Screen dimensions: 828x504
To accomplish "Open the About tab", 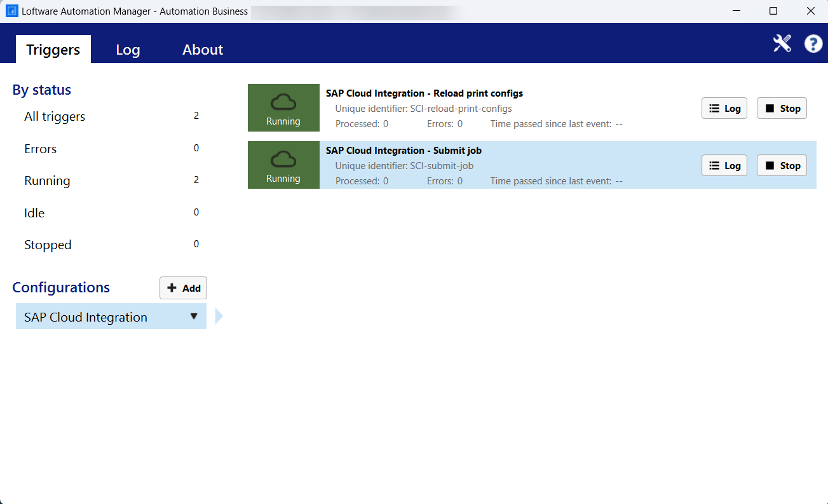I will tap(203, 49).
